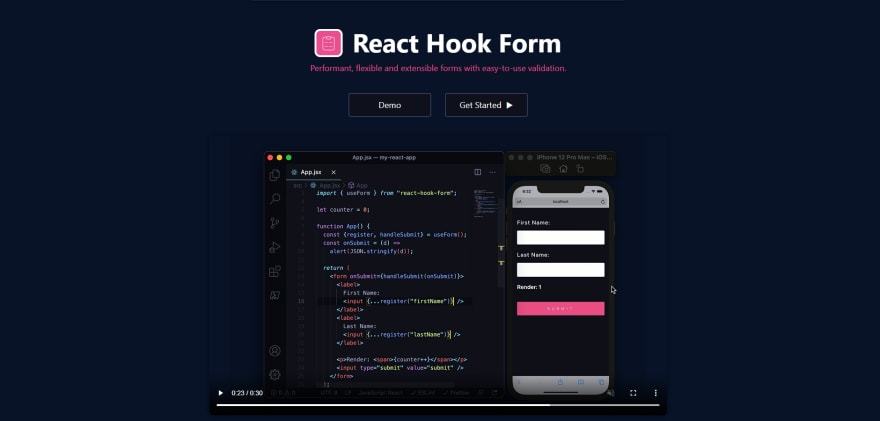
Task: Tap the localhost address bar in iPhone Safari
Action: pos(561,202)
